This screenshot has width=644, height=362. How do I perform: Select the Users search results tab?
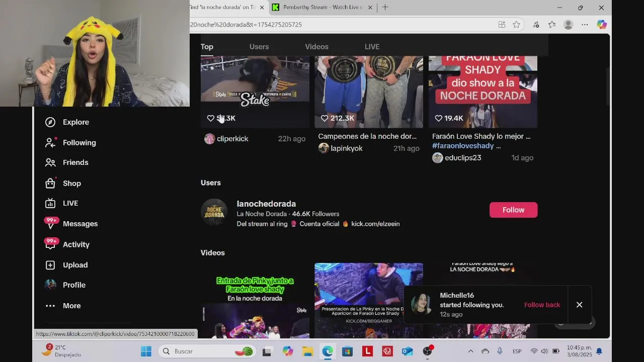[259, 47]
